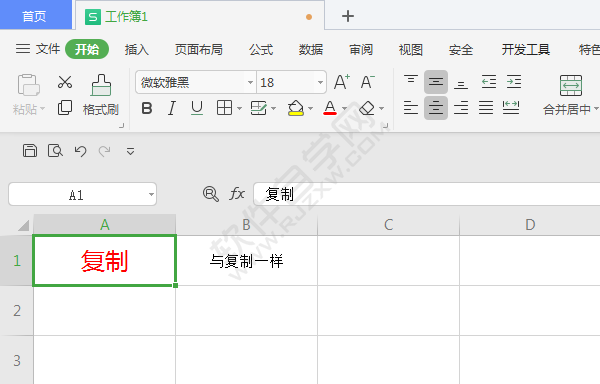Viewport: 600px width, 384px height.
Task: Click the formula bar zoom magnifier icon
Action: click(x=210, y=194)
